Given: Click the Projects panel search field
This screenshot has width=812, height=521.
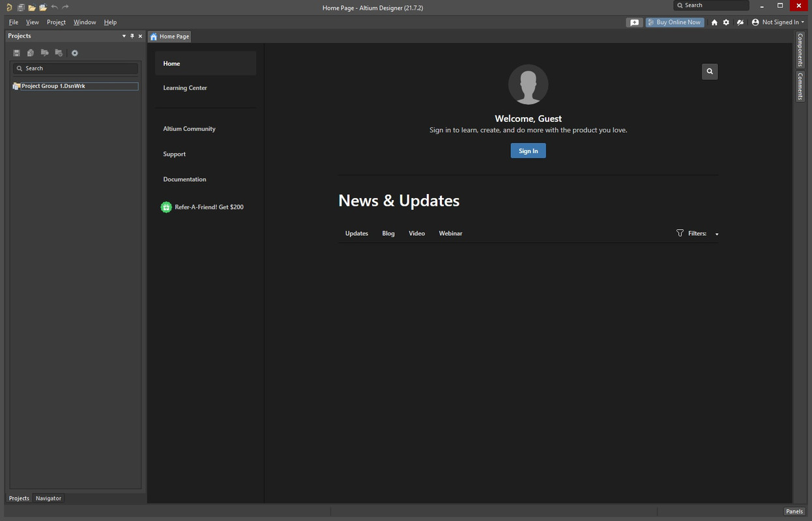Looking at the screenshot, I should pyautogui.click(x=76, y=68).
